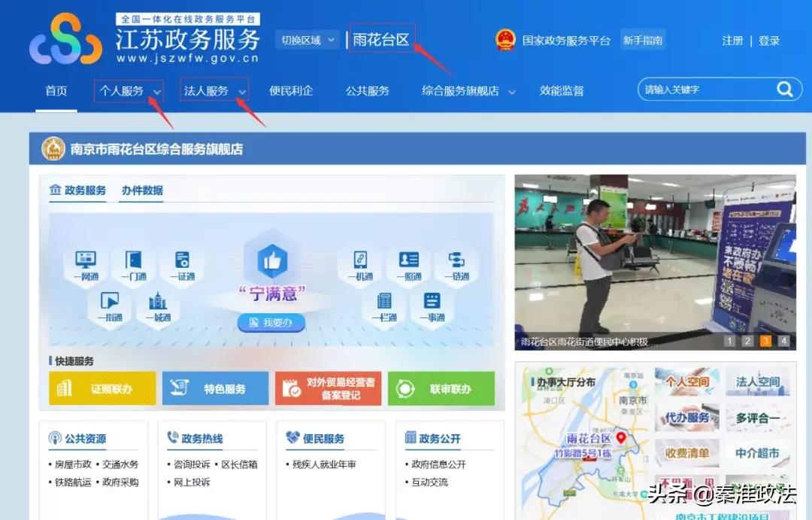Click the 一栏通 service icon
The width and height of the screenshot is (812, 520).
[x=384, y=307]
